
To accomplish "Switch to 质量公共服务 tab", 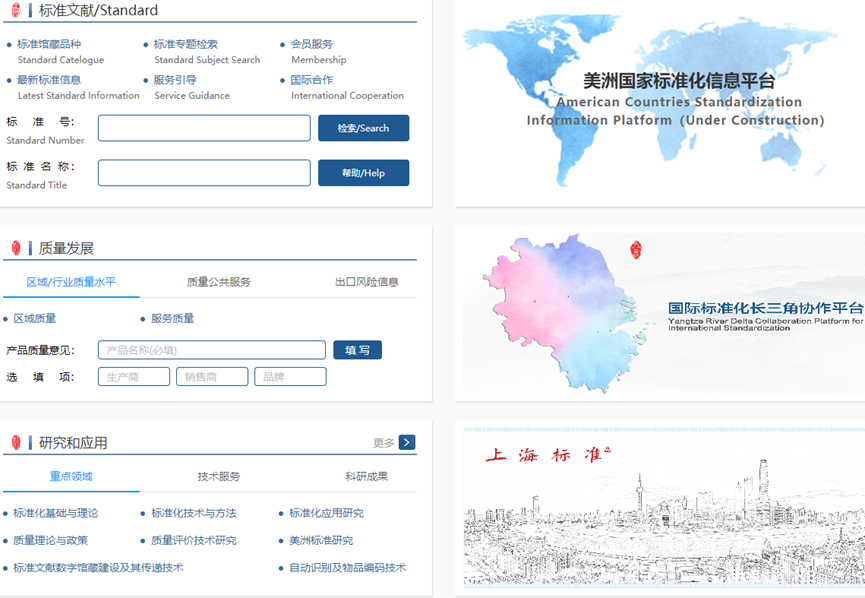I will click(x=218, y=282).
